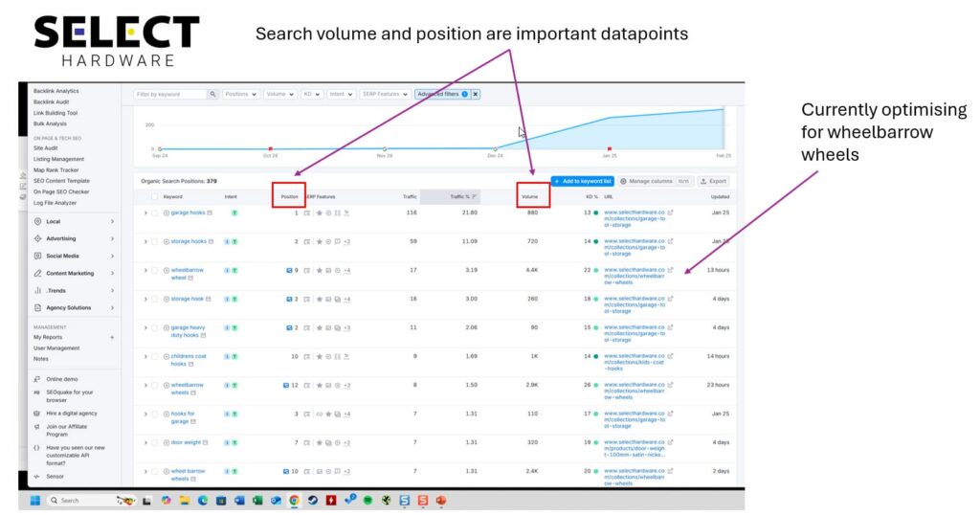Open the Content Marketing sidebar menu
The width and height of the screenshot is (980, 515).
point(72,273)
